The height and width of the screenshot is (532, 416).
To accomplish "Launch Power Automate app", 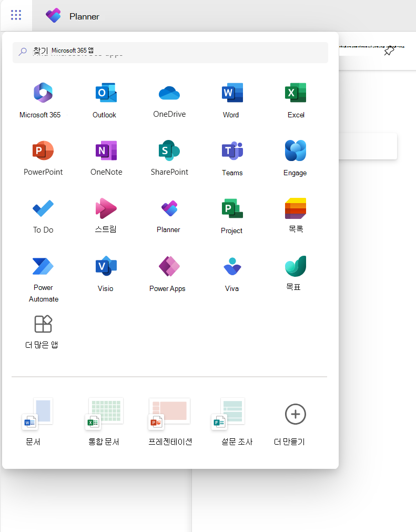I will pos(43,279).
